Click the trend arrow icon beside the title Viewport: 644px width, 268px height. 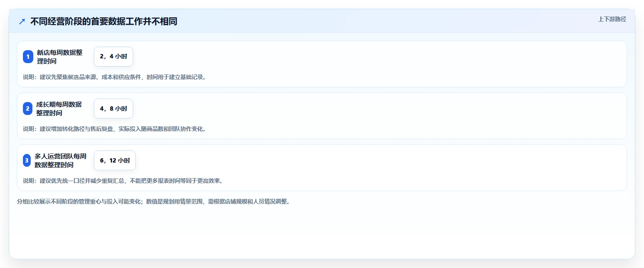point(22,22)
